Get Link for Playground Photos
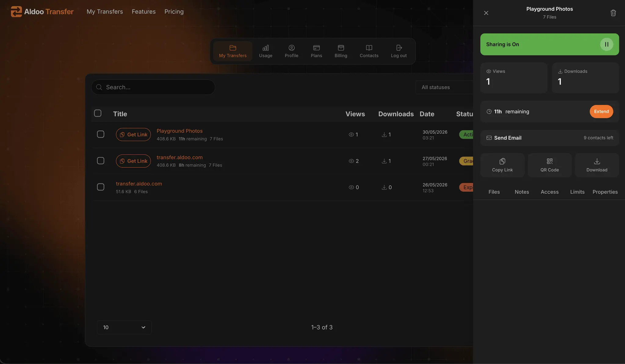 coord(133,135)
